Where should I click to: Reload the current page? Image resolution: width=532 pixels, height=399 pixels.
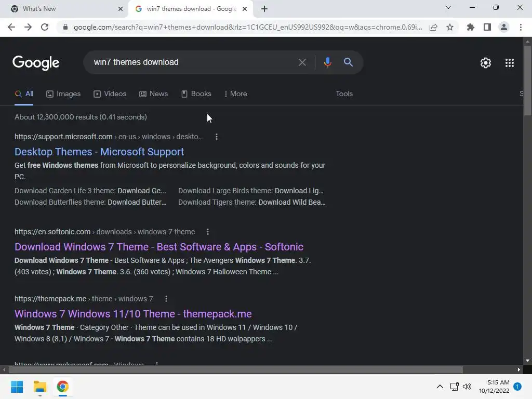point(45,27)
